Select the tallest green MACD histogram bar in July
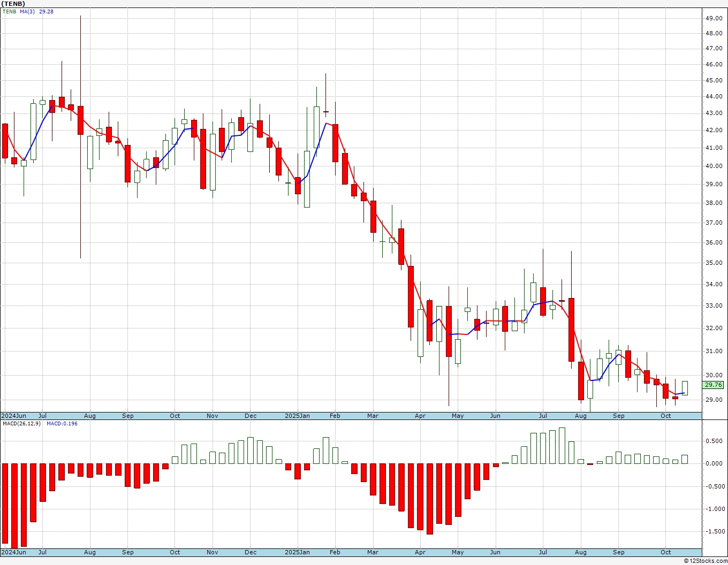The height and width of the screenshot is (565, 728). (562, 446)
